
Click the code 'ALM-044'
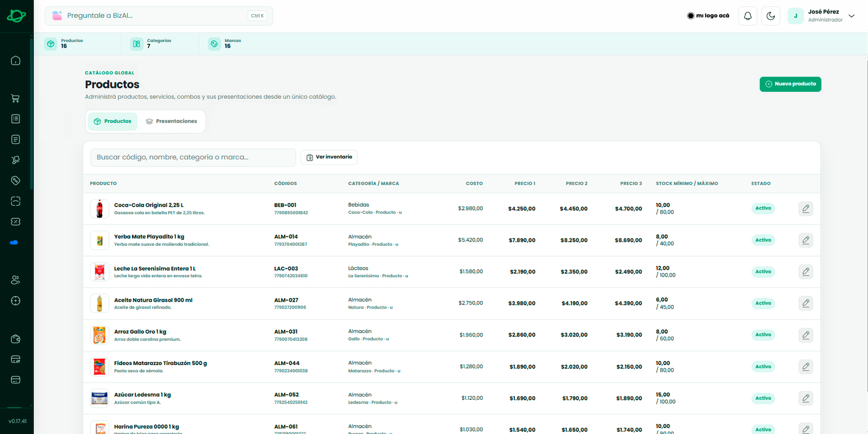pyautogui.click(x=286, y=363)
